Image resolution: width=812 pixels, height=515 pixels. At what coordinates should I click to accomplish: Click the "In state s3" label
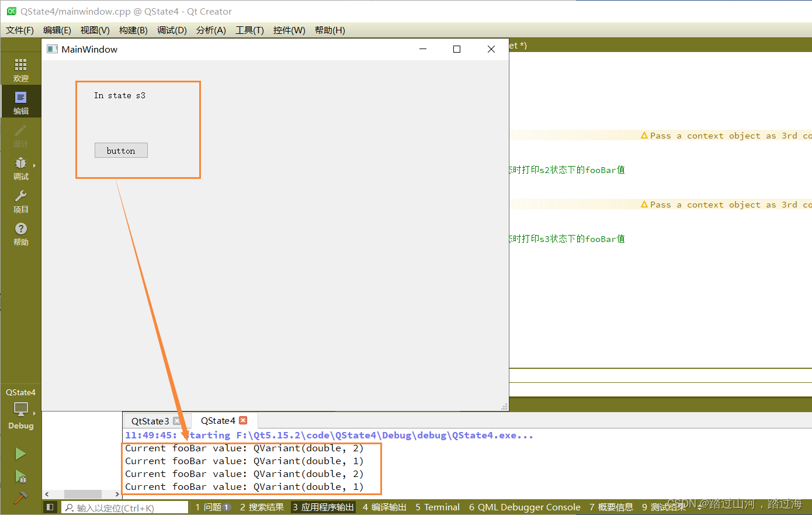point(120,95)
